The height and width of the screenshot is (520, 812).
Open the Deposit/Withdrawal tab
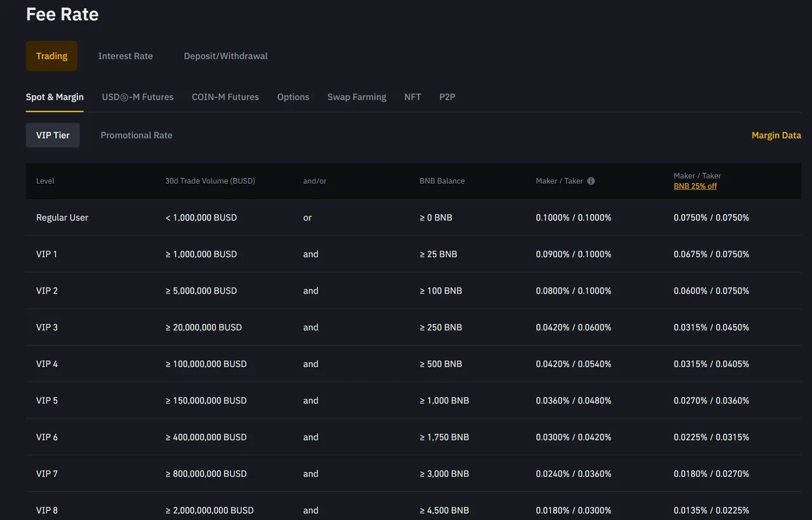point(225,56)
